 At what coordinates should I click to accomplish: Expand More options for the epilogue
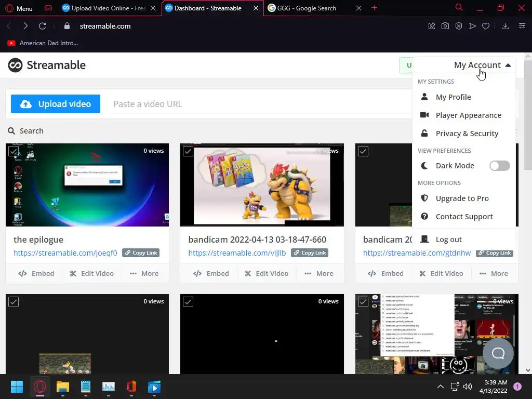click(144, 273)
